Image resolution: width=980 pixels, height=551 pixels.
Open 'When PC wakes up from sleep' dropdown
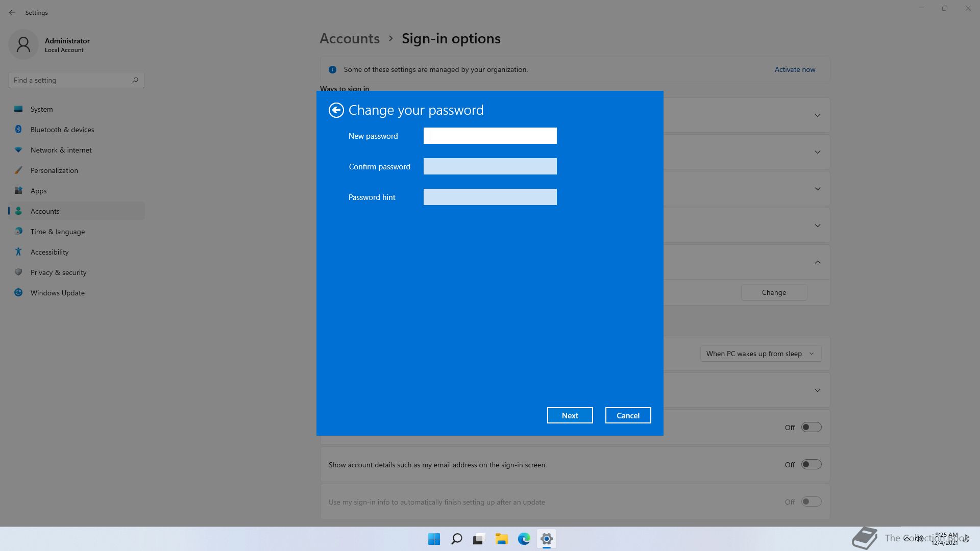pyautogui.click(x=760, y=354)
